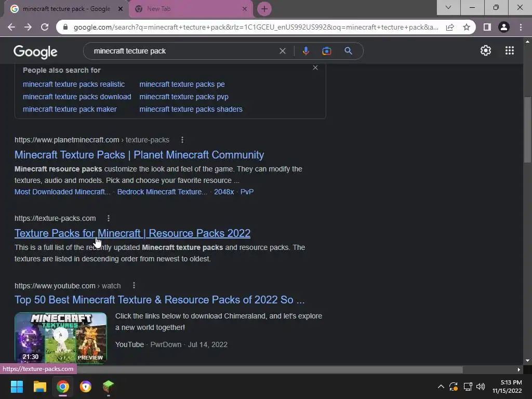Open the 2048x sitelink
This screenshot has height=399, width=532.
click(x=224, y=192)
